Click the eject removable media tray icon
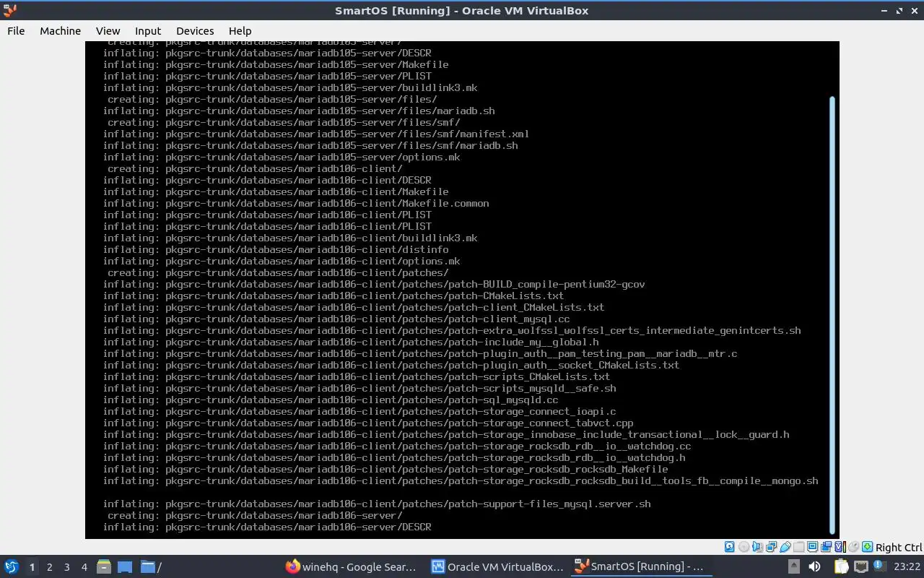 click(x=794, y=567)
